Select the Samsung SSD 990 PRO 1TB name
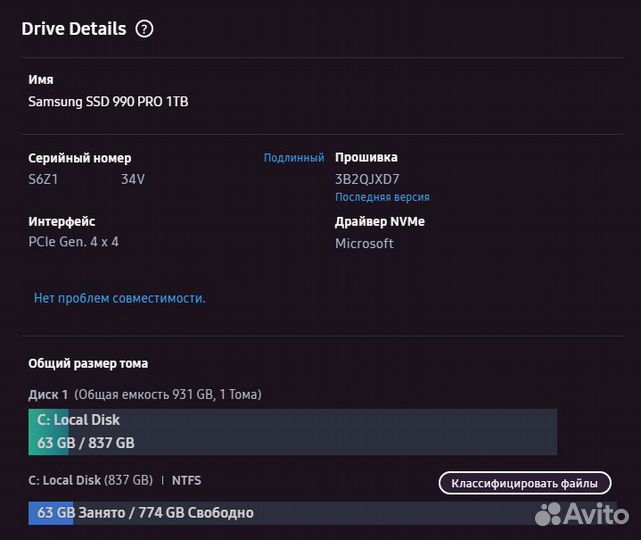Image resolution: width=641 pixels, height=540 pixels. click(108, 101)
